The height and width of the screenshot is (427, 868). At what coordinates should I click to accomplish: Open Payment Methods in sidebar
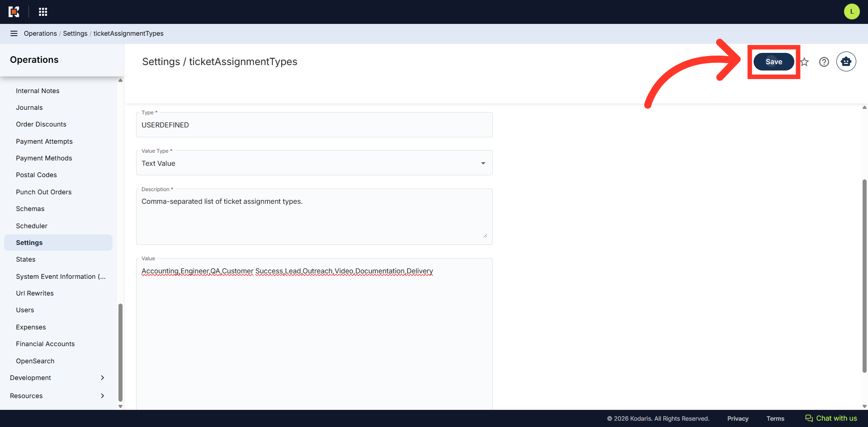(x=44, y=158)
